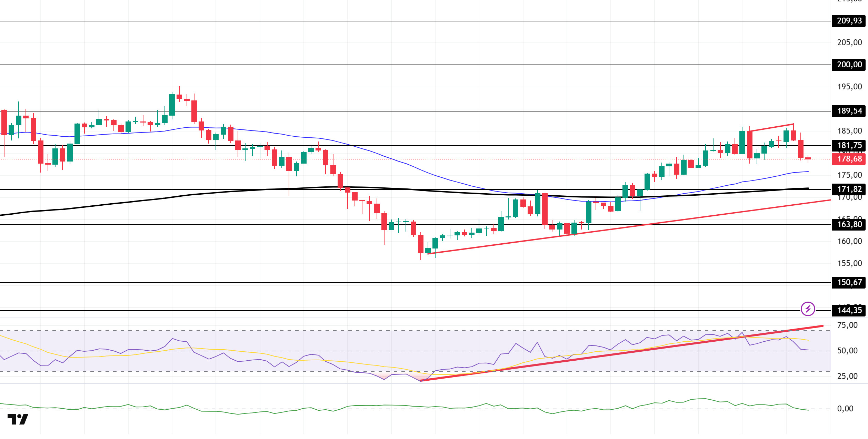Open the TradingView logo
This screenshot has width=868, height=439.
pos(18,419)
